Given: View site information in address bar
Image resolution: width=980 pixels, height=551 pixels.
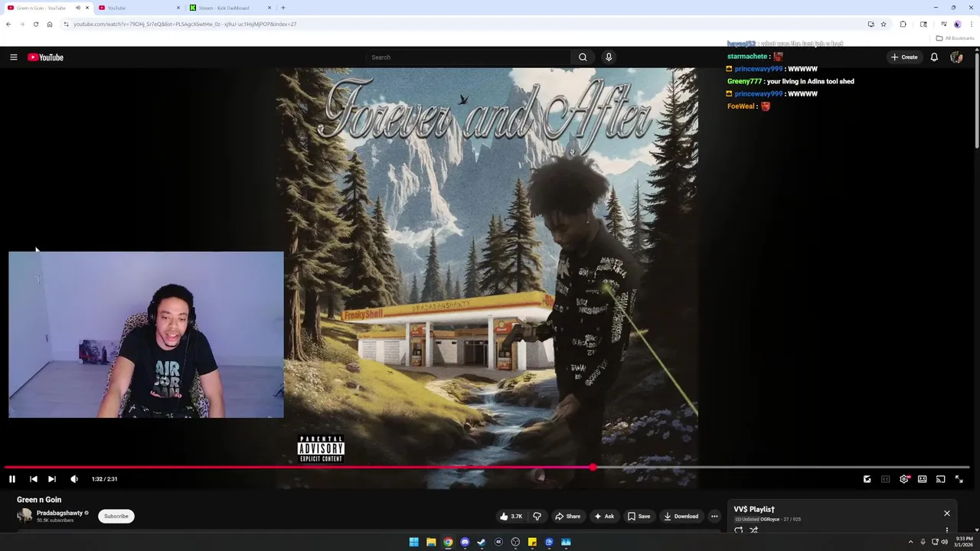Looking at the screenshot, I should click(67, 24).
